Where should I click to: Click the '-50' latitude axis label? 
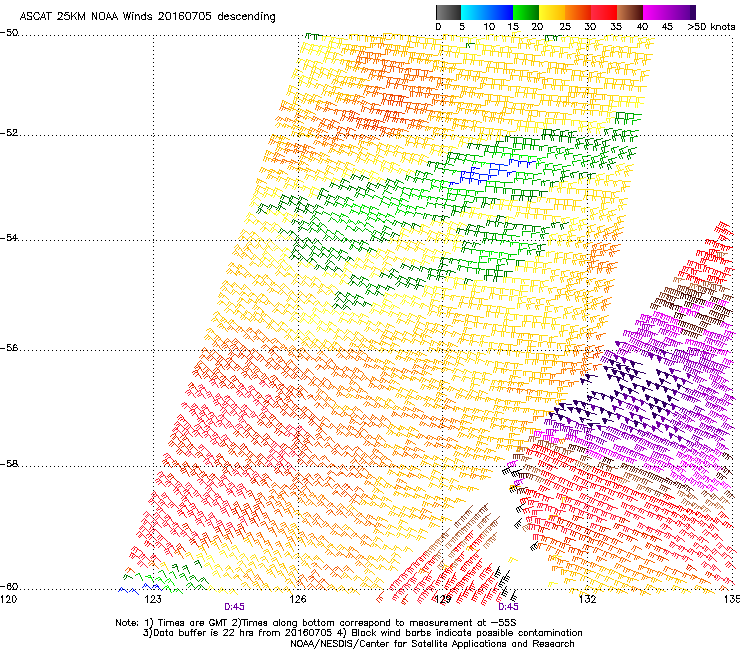[9, 33]
